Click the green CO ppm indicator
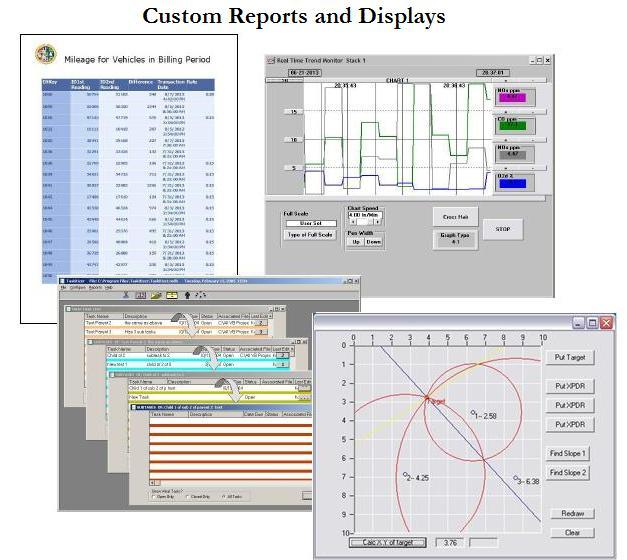 pos(511,126)
